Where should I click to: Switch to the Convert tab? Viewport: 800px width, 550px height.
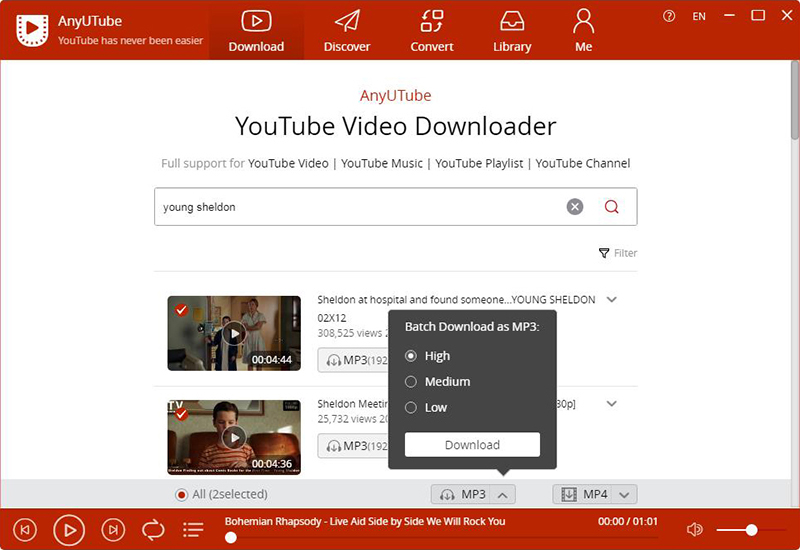pos(432,31)
